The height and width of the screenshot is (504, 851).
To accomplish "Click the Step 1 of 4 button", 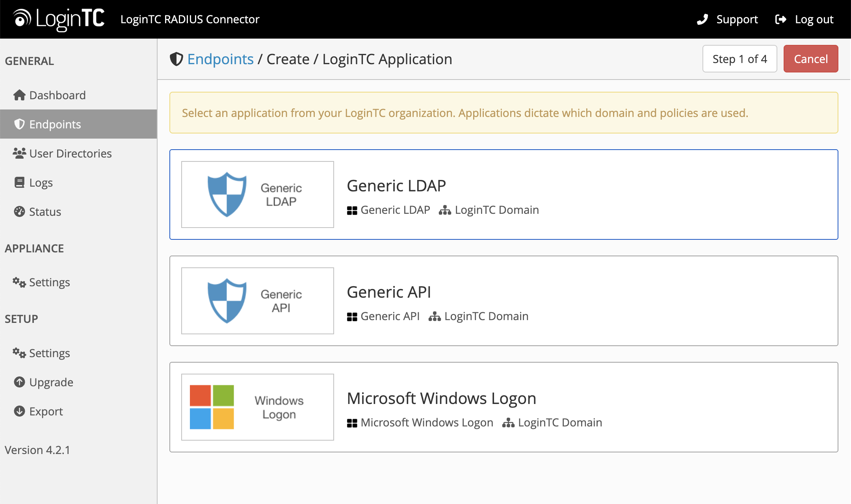I will click(x=740, y=59).
